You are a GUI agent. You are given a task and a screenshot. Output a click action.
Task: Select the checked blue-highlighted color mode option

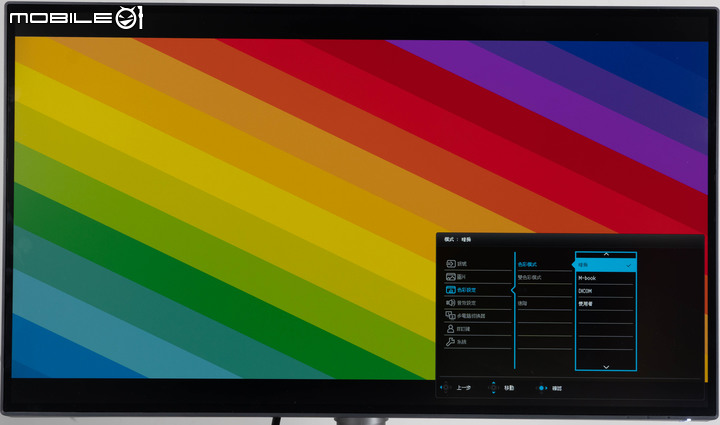(605, 265)
